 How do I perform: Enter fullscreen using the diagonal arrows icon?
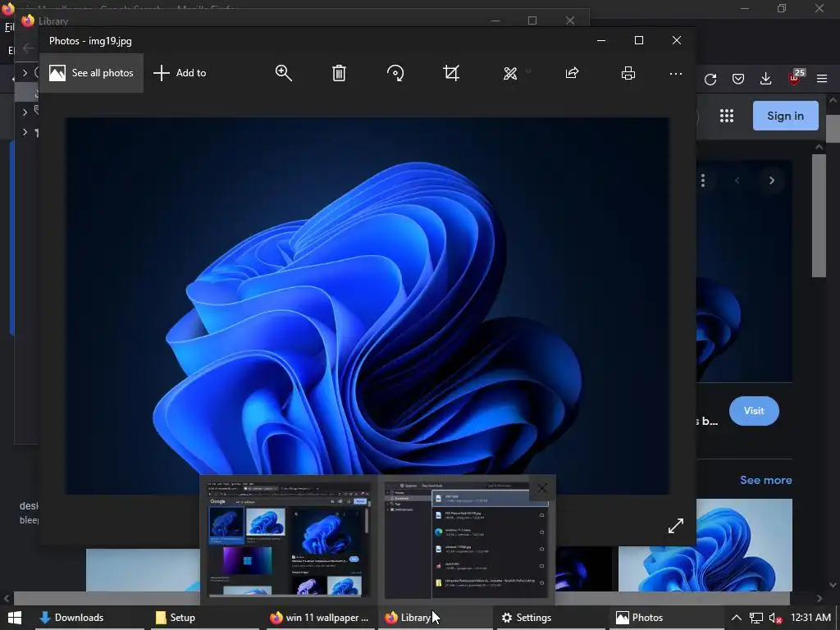(x=676, y=526)
